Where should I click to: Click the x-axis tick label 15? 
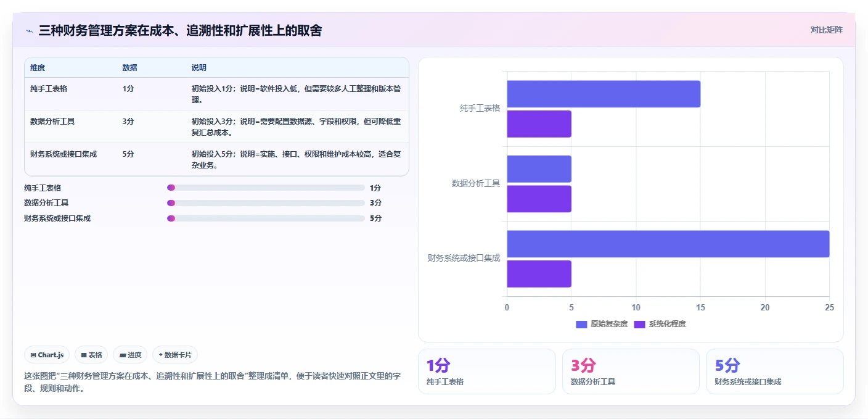point(700,307)
